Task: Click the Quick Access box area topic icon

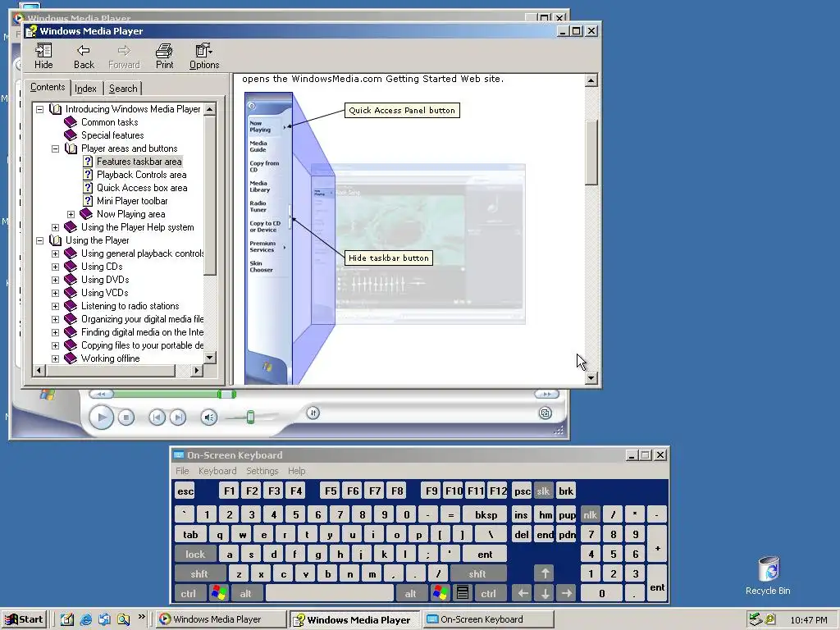Action: (x=88, y=188)
